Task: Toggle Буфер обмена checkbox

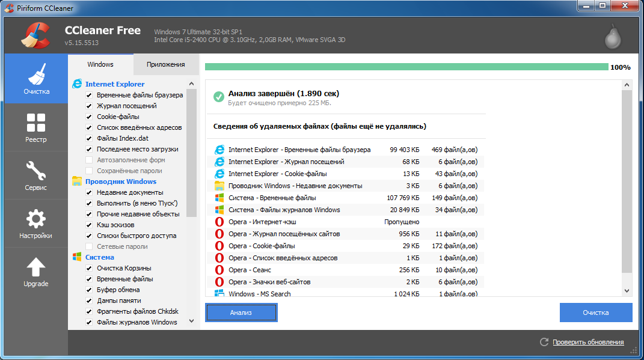Action: click(x=89, y=290)
